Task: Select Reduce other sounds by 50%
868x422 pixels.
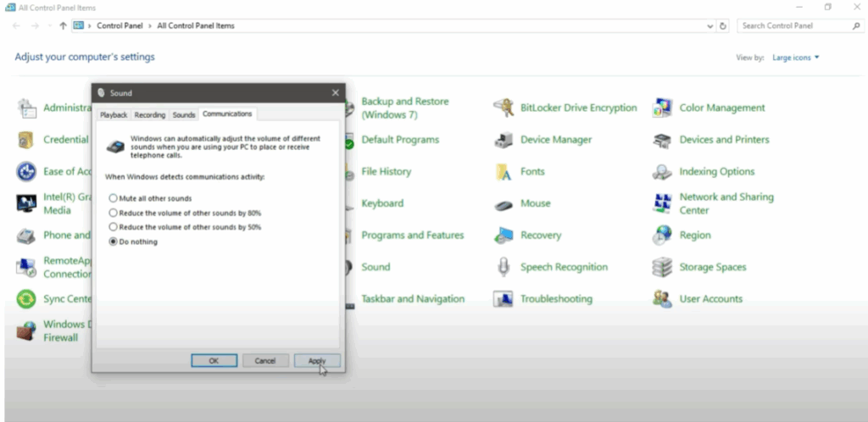Action: tap(114, 227)
